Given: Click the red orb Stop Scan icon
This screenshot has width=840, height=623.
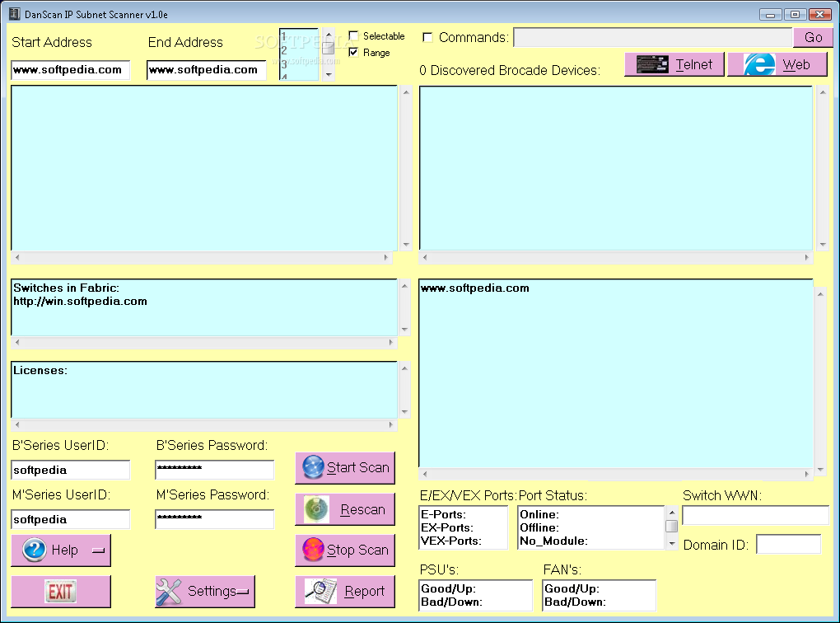Looking at the screenshot, I should [x=313, y=550].
